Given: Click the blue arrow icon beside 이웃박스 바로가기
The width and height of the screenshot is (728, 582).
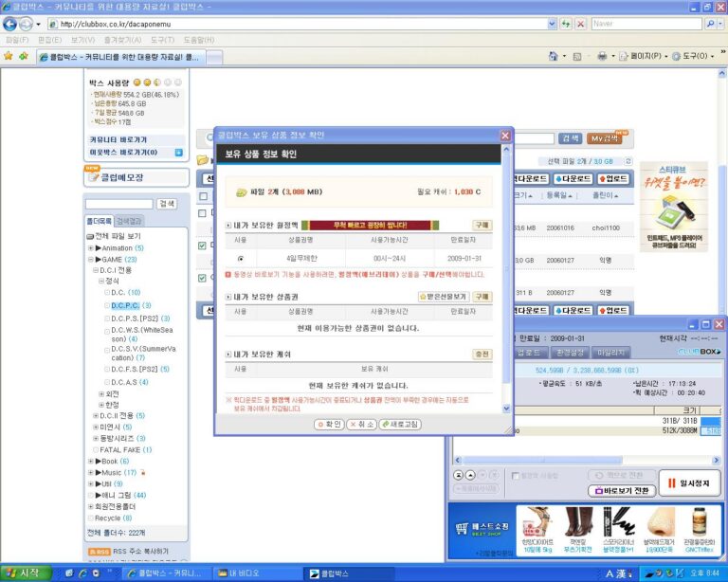Looking at the screenshot, I should (179, 153).
